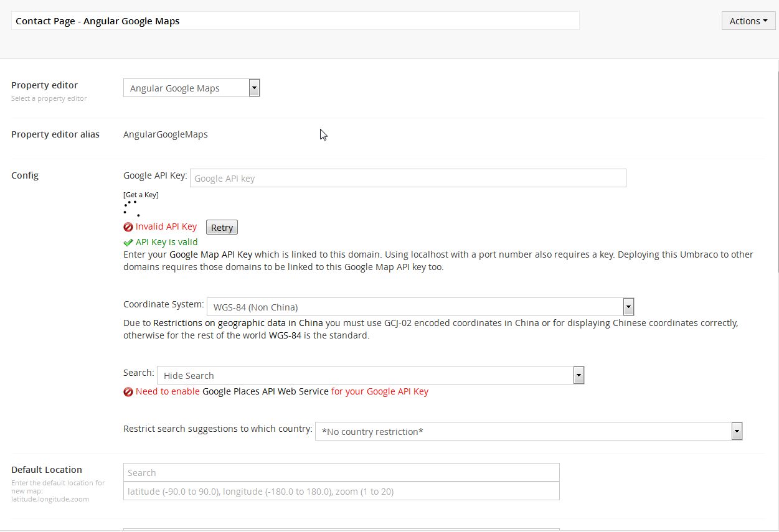This screenshot has height=532, width=779.
Task: Open the Property editor dropdown
Action: point(191,88)
